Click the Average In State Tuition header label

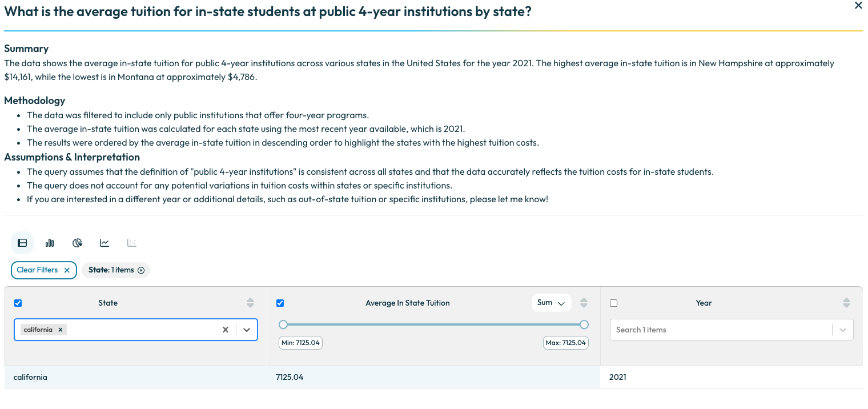tap(407, 303)
